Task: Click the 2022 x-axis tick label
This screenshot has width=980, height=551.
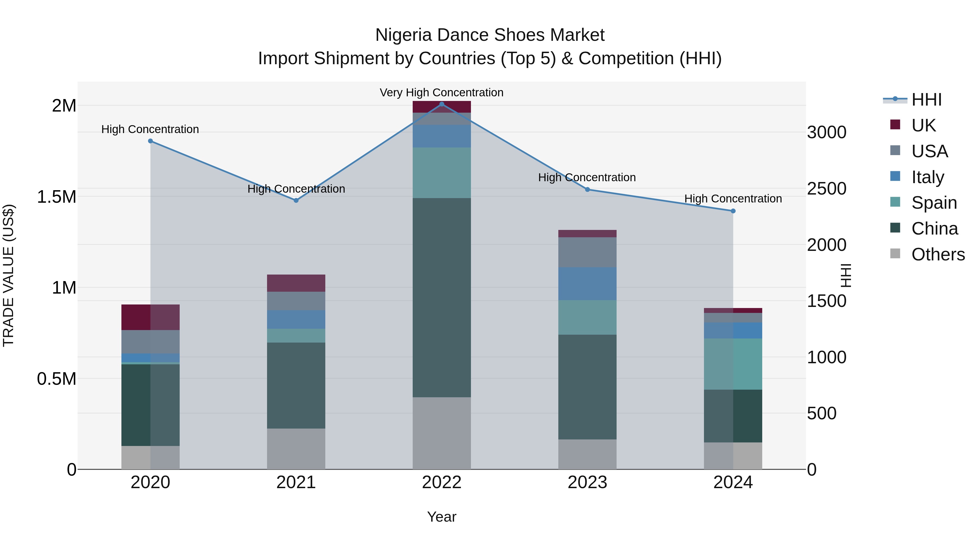Action: pos(442,482)
